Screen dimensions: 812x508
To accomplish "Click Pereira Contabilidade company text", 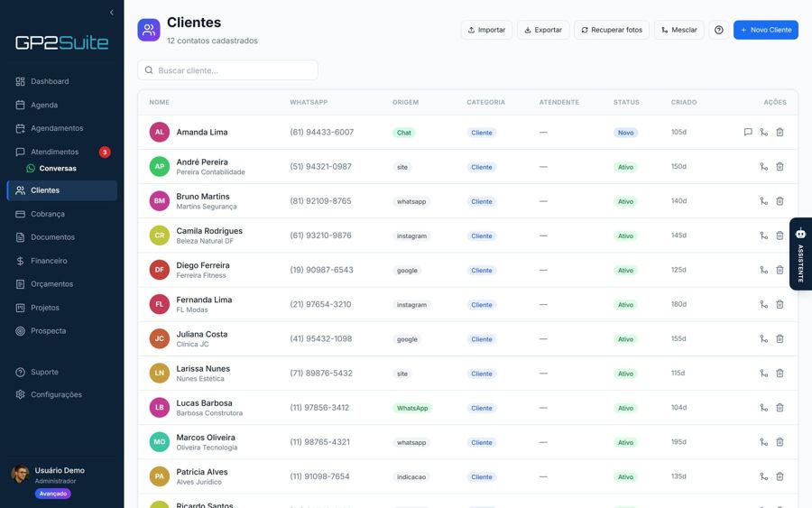I will click(x=211, y=172).
